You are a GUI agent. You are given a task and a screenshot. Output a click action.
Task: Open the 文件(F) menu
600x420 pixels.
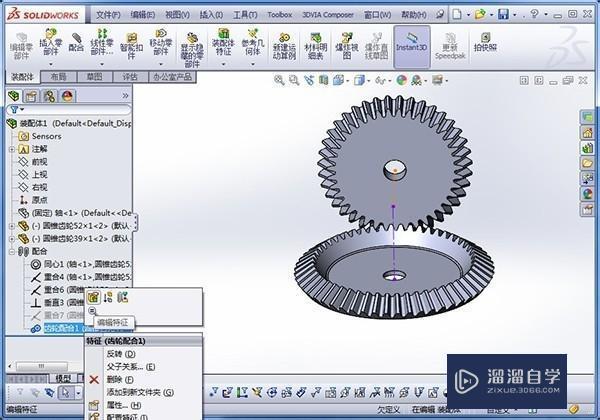tap(108, 15)
